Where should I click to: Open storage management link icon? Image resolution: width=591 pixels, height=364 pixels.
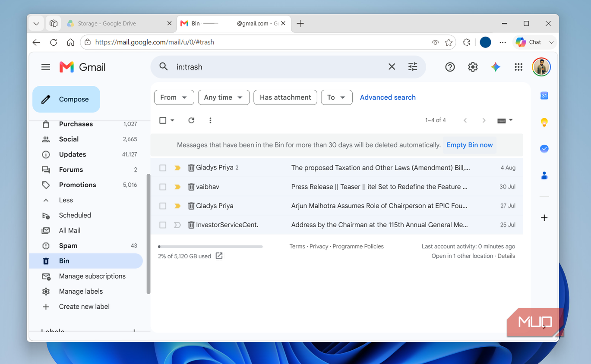[219, 256]
